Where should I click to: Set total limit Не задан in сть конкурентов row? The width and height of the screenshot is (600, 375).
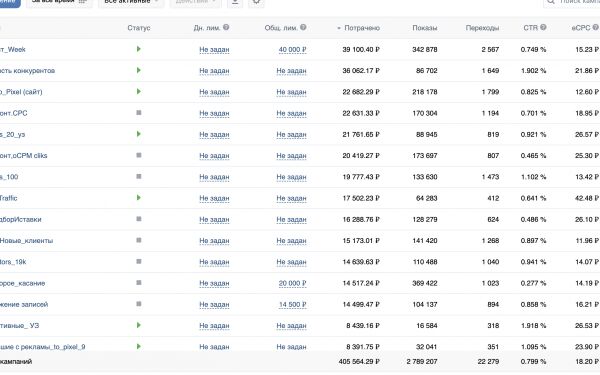coord(291,71)
